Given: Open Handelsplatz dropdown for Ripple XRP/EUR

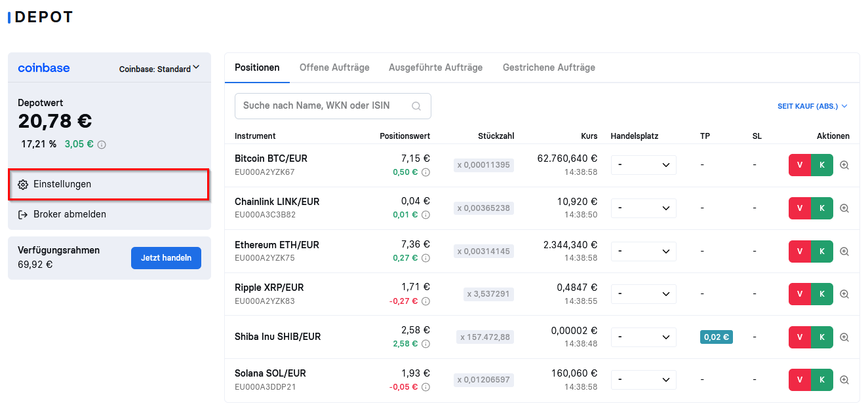Looking at the screenshot, I should coord(643,294).
